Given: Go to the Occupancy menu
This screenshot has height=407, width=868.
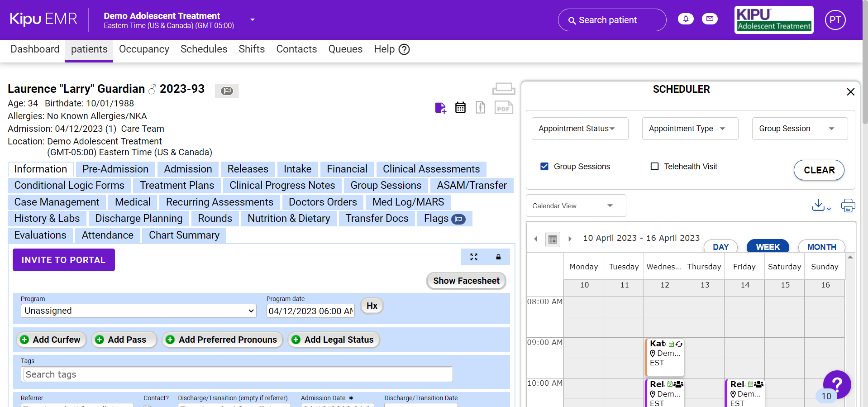Looking at the screenshot, I should (144, 49).
